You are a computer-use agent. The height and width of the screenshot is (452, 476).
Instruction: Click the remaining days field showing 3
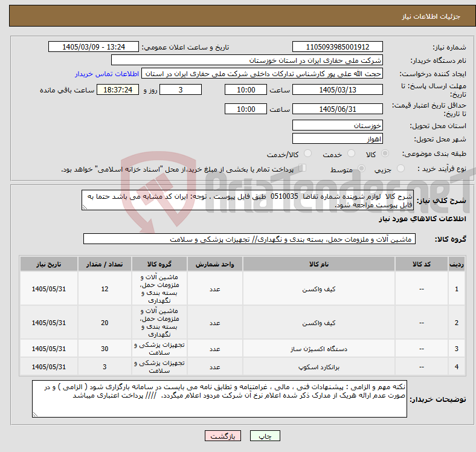pyautogui.click(x=181, y=89)
